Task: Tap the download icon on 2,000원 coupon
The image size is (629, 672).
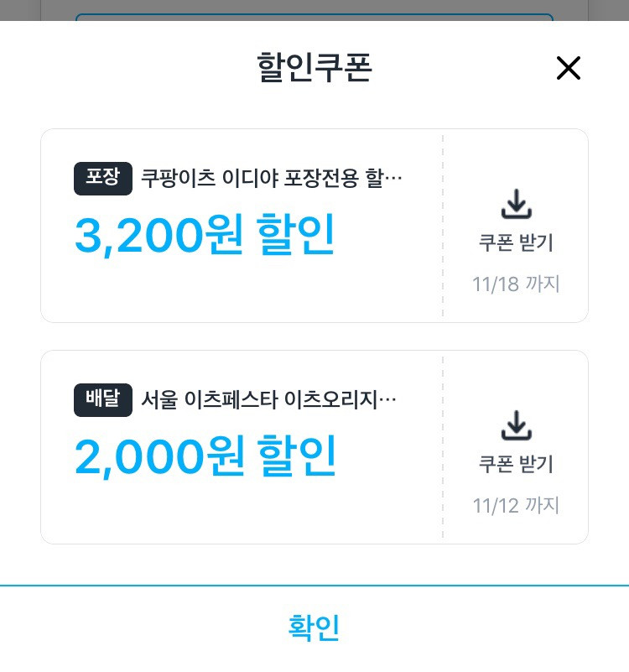Action: click(x=517, y=425)
